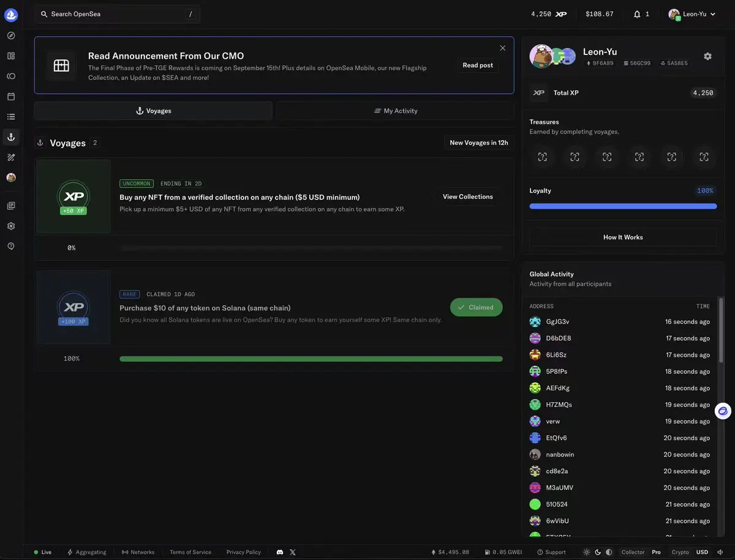Click the 5A58E5 wallet address chip
This screenshot has width=735, height=560.
coord(674,63)
